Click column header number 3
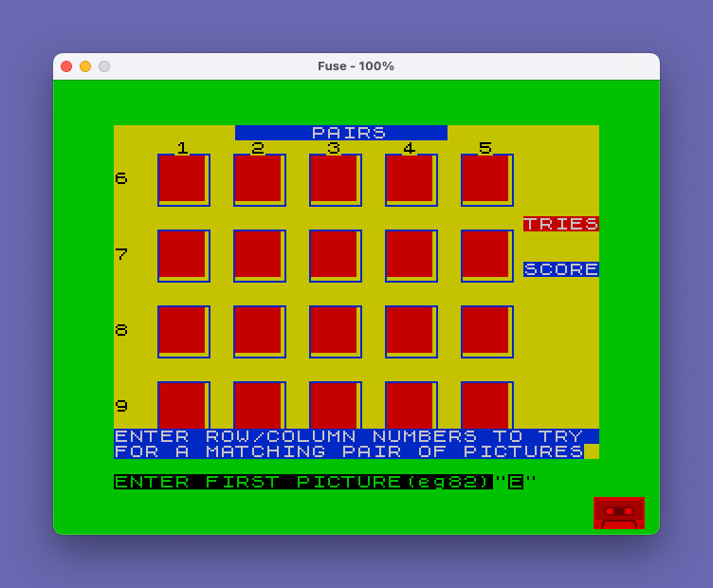 click(334, 148)
